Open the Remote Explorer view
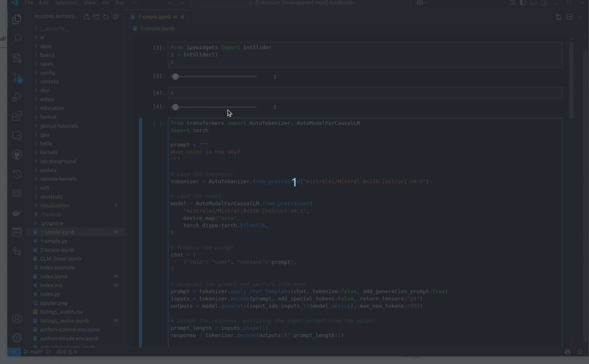 tap(17, 135)
